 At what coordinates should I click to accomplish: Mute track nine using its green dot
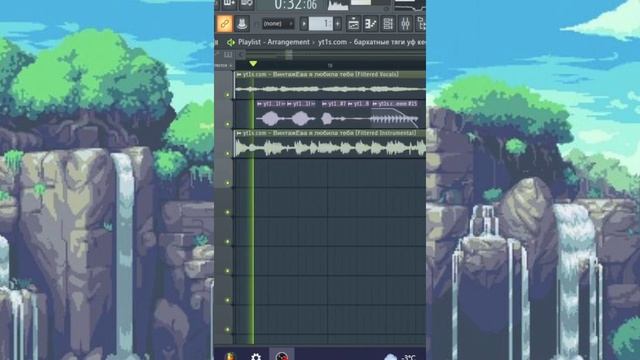pyautogui.click(x=228, y=330)
